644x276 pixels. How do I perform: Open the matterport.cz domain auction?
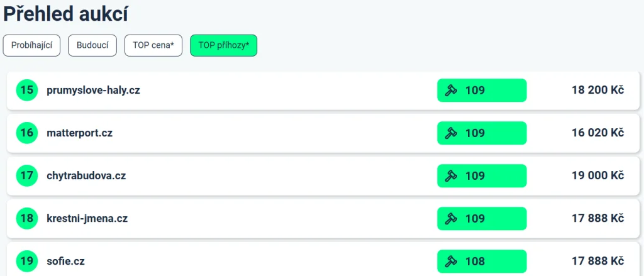pos(79,133)
